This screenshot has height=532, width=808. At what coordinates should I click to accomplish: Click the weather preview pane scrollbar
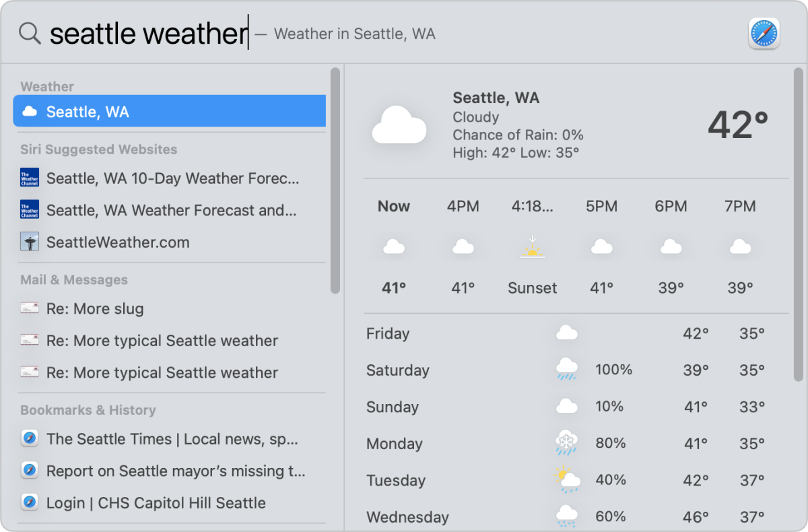pos(799,224)
